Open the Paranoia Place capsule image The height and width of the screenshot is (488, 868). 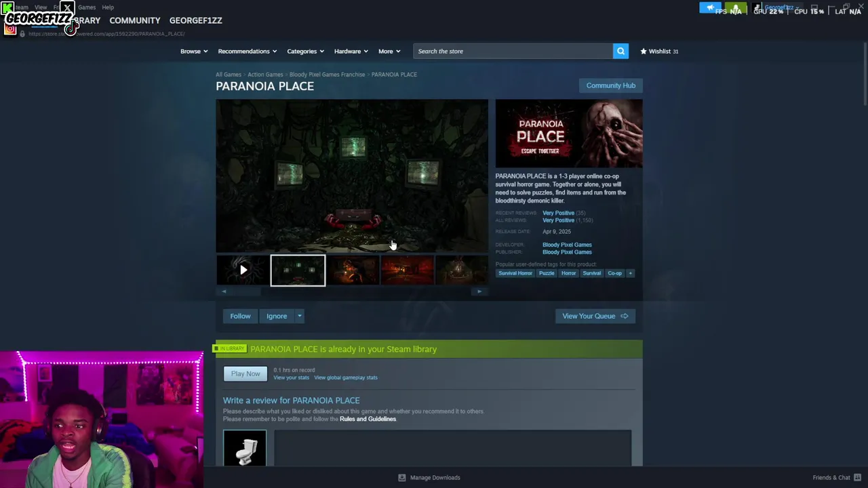[x=568, y=134]
